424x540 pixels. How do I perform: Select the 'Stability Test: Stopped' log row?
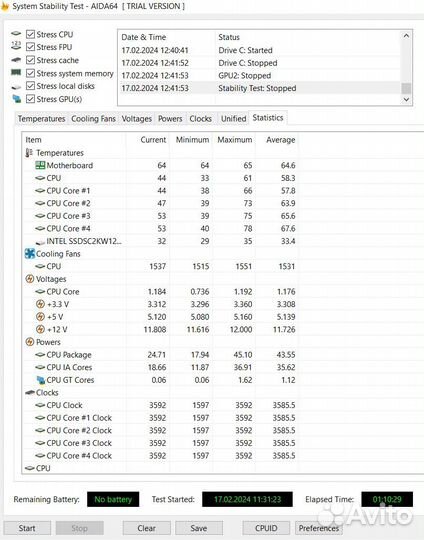click(x=260, y=88)
